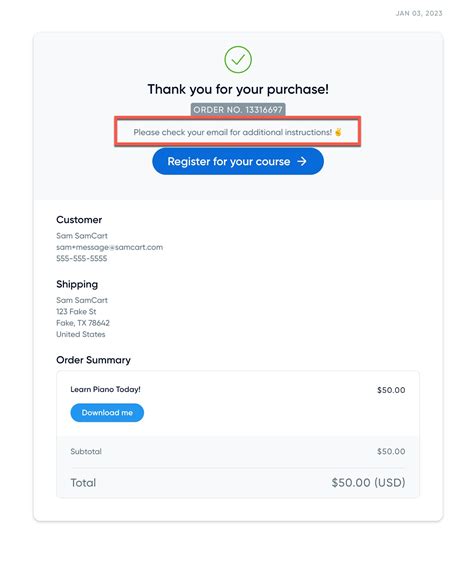Click the Thank you for your purchase heading
The width and height of the screenshot is (474, 570).
pyautogui.click(x=238, y=89)
